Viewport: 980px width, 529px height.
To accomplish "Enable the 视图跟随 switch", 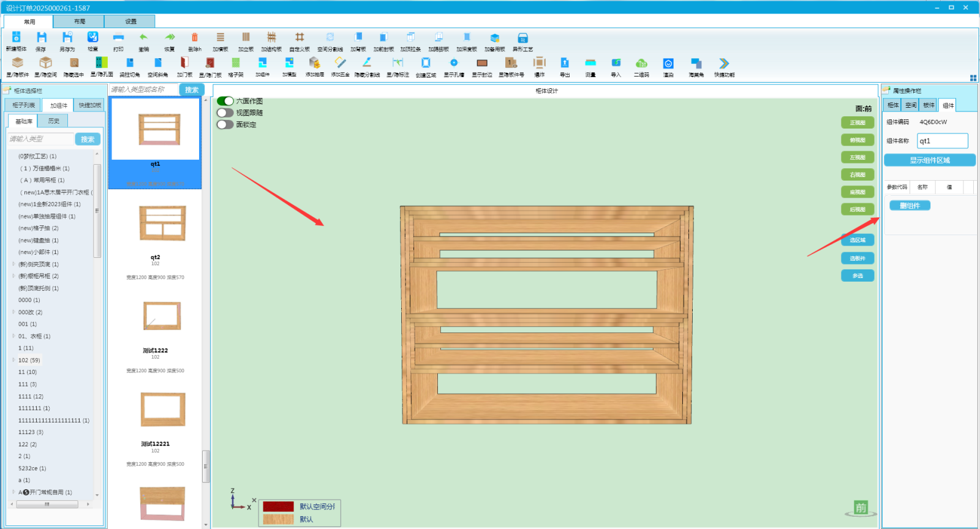I will tap(225, 113).
